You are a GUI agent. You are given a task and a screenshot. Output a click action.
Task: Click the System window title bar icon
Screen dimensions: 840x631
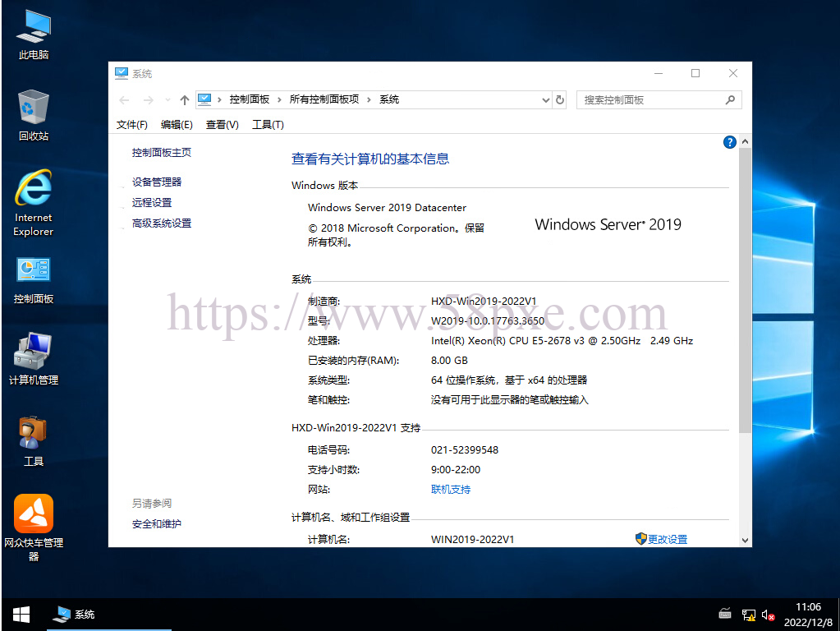(122, 73)
